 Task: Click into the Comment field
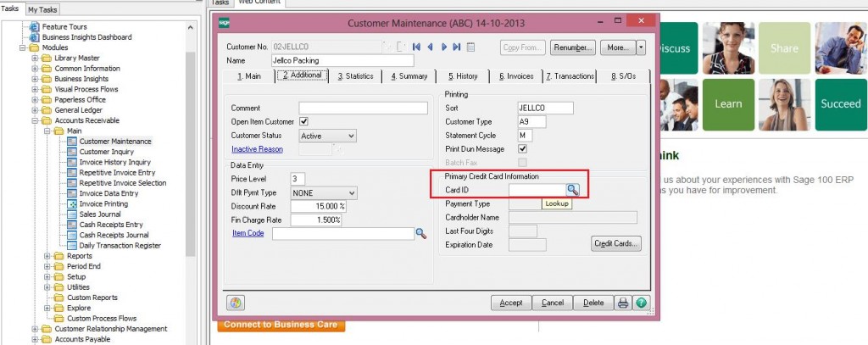pyautogui.click(x=363, y=108)
